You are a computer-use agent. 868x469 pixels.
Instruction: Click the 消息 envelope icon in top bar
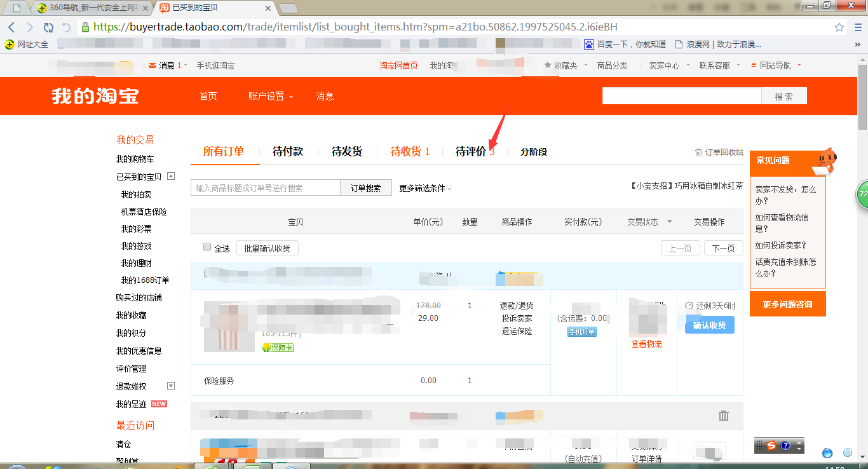click(153, 65)
